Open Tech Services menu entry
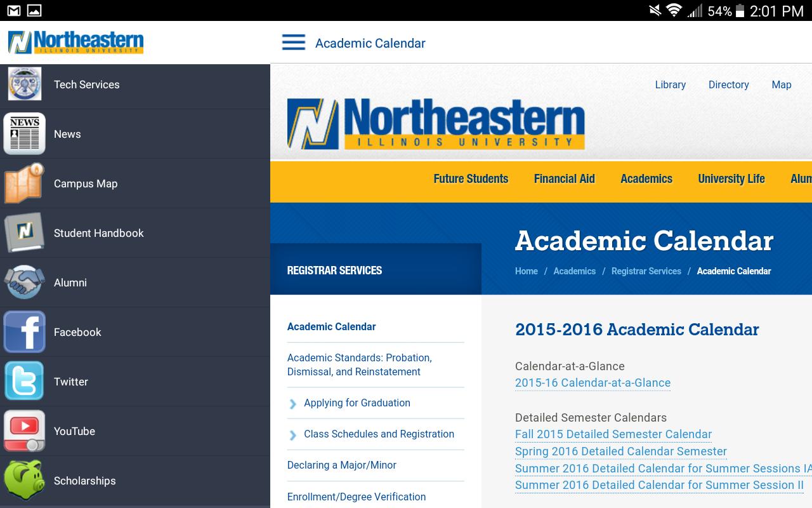This screenshot has height=508, width=812. (135, 84)
